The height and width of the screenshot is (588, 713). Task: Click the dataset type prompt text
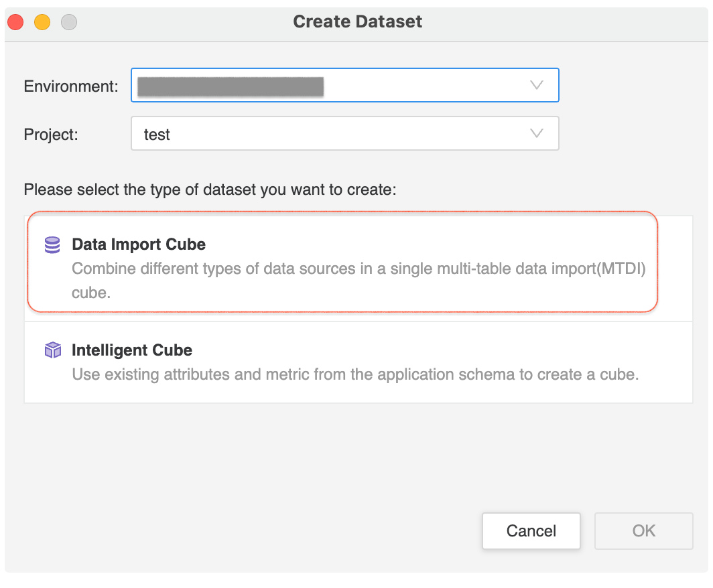coord(210,190)
